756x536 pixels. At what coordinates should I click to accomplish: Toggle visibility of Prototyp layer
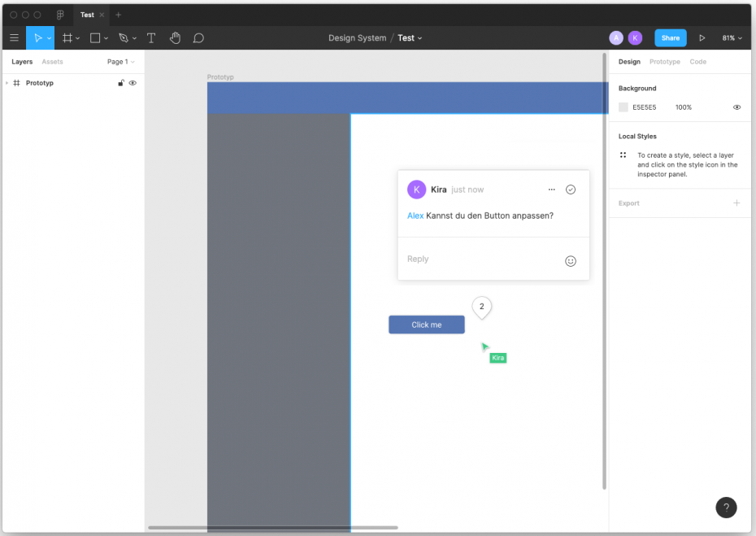133,83
